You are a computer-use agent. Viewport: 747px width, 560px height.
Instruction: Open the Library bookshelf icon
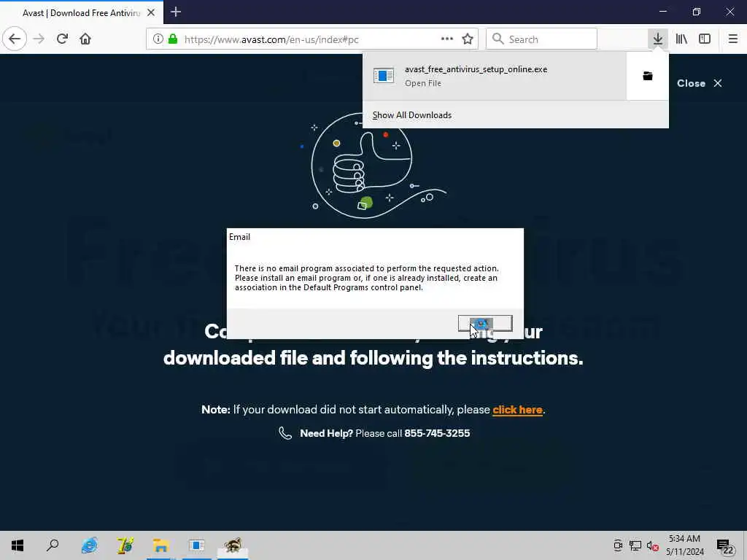681,39
